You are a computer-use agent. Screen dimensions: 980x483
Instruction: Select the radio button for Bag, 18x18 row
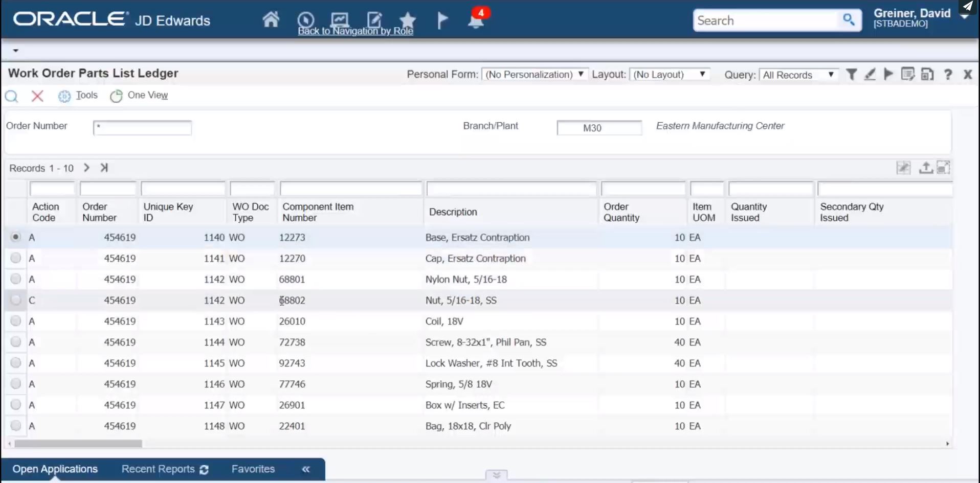(15, 425)
